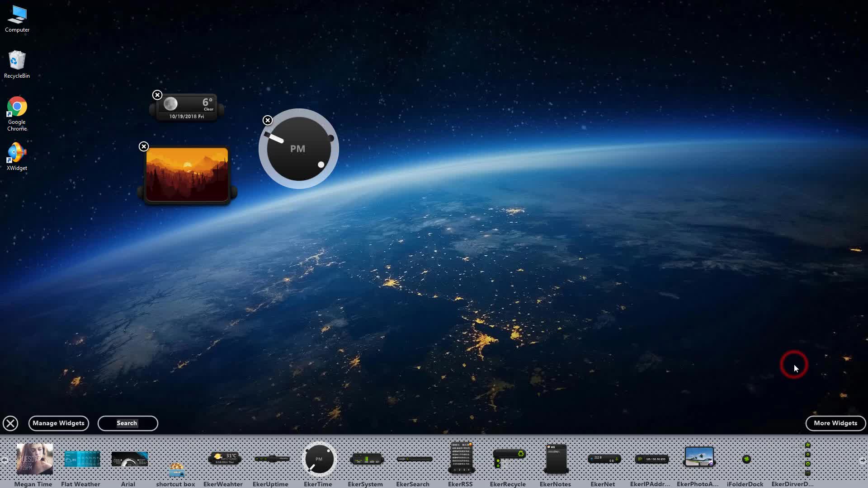
Task: Click the iFolderDock widget icon
Action: coord(746,459)
